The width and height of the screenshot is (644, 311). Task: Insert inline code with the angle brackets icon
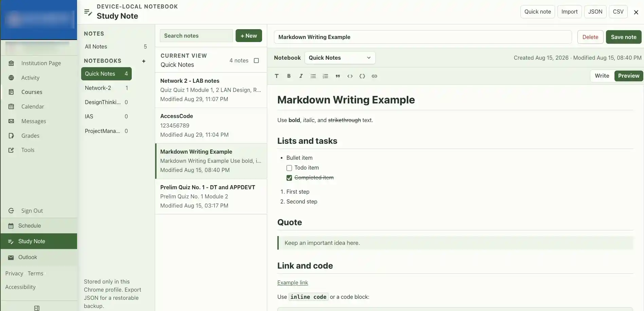(x=350, y=76)
